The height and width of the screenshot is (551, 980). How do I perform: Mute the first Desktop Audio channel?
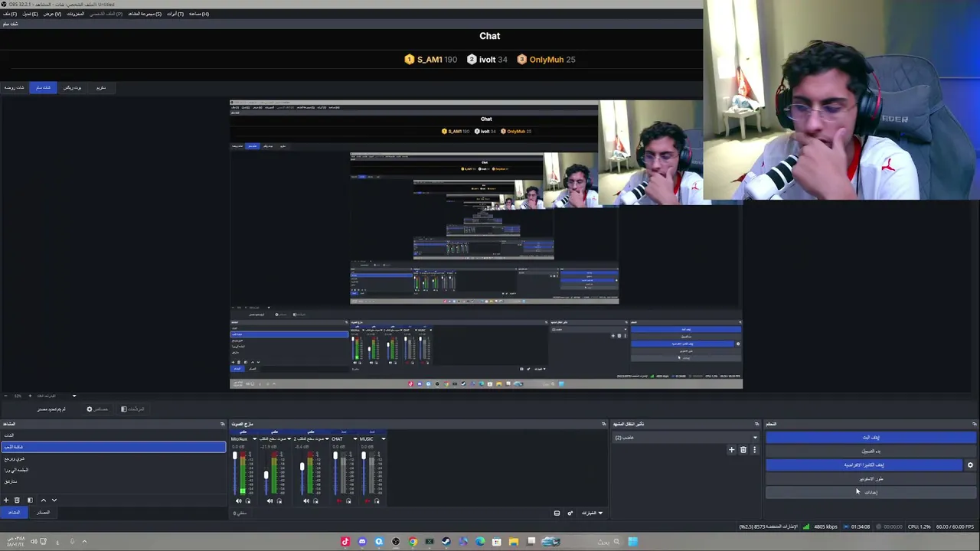[x=269, y=501]
